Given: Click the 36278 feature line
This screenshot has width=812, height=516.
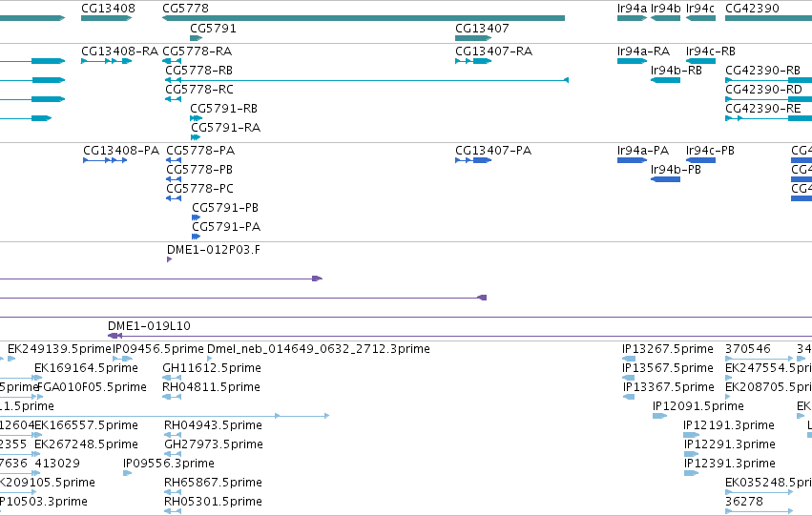Looking at the screenshot, I should pyautogui.click(x=760, y=511).
